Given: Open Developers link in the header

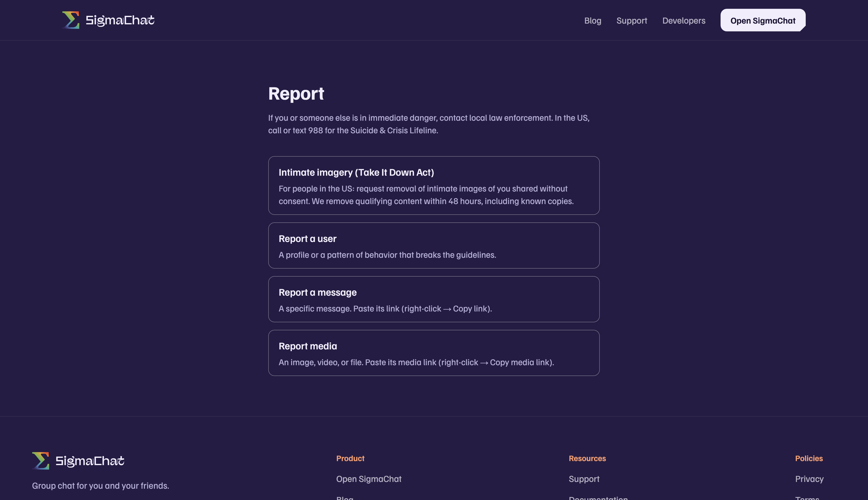Looking at the screenshot, I should [684, 21].
